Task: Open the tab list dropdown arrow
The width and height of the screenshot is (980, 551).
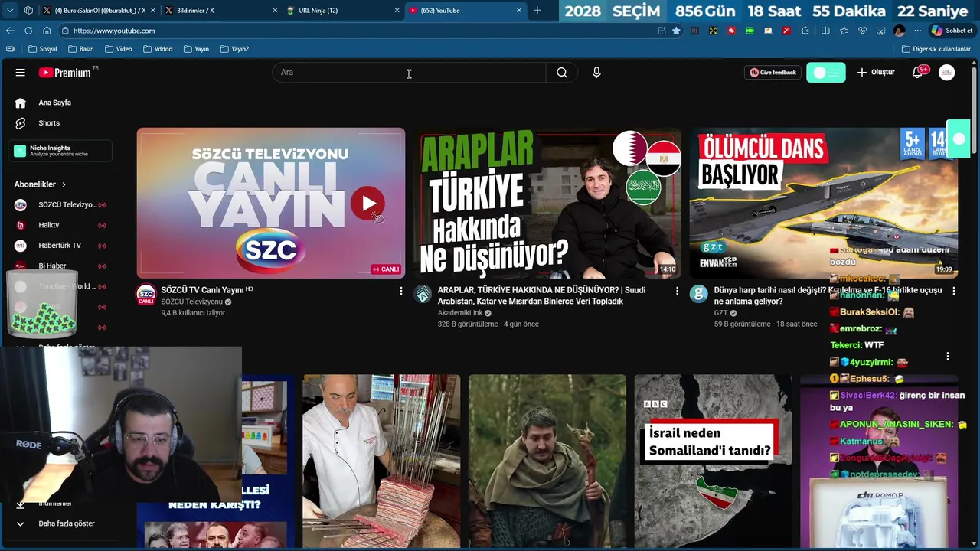Action: click(x=10, y=11)
